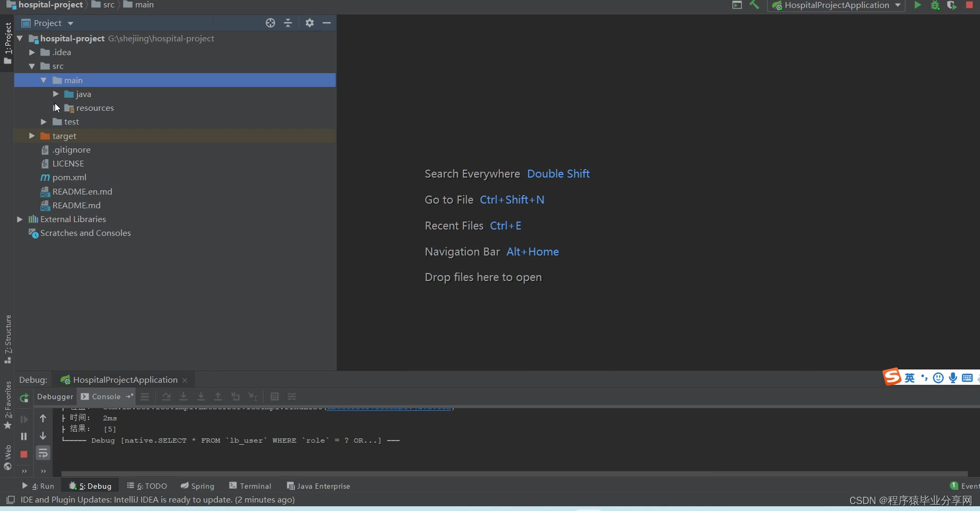980x511 pixels.
Task: Open the 4: Run tool window
Action: [x=38, y=486]
